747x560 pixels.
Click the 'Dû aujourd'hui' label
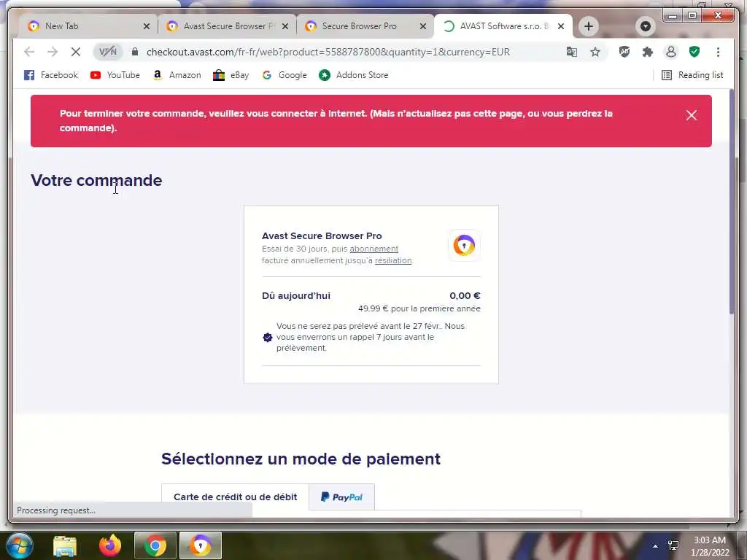(296, 296)
